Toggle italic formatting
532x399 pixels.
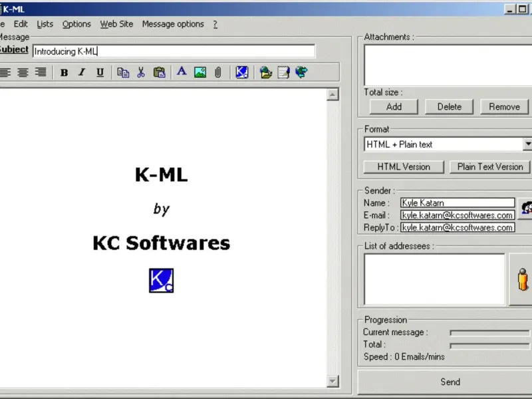coord(82,72)
